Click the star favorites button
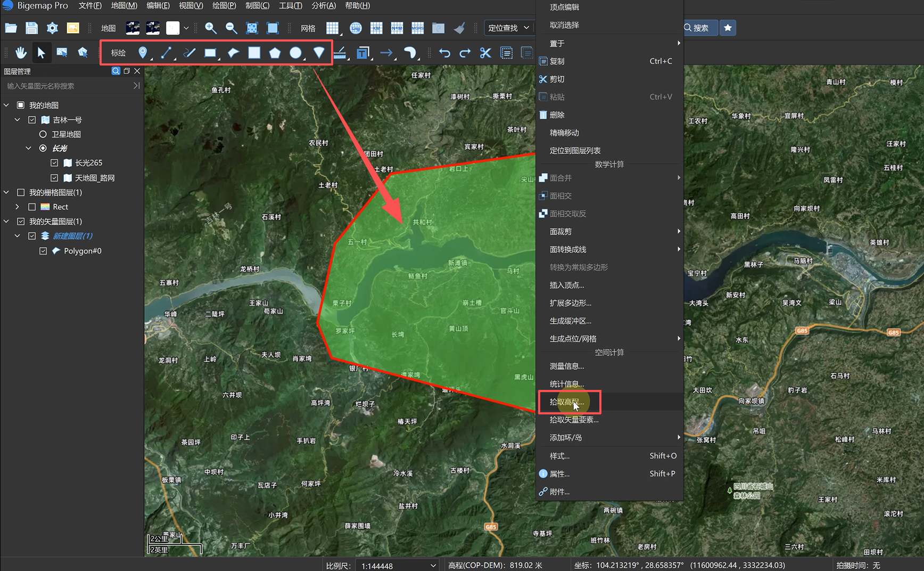924x571 pixels. [728, 28]
